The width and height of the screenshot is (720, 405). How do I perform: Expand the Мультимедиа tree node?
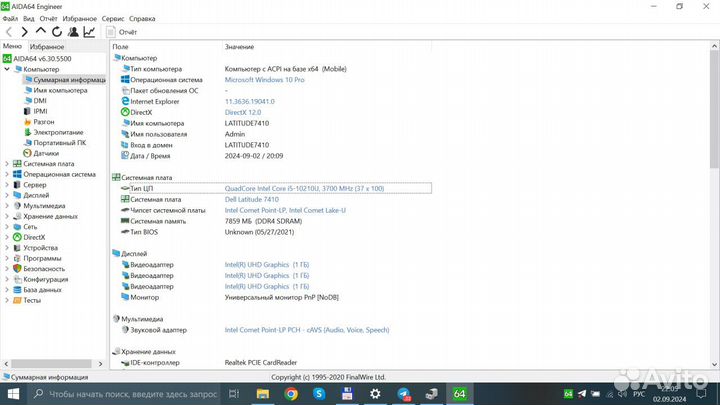tap(7, 206)
